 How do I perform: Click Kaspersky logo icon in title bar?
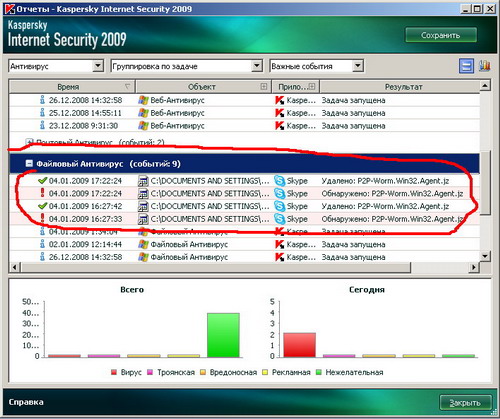tap(10, 8)
